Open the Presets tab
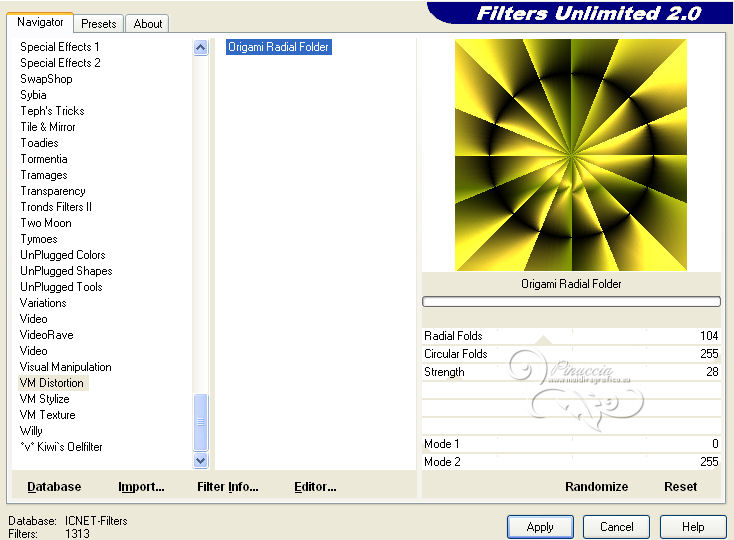 coord(98,23)
